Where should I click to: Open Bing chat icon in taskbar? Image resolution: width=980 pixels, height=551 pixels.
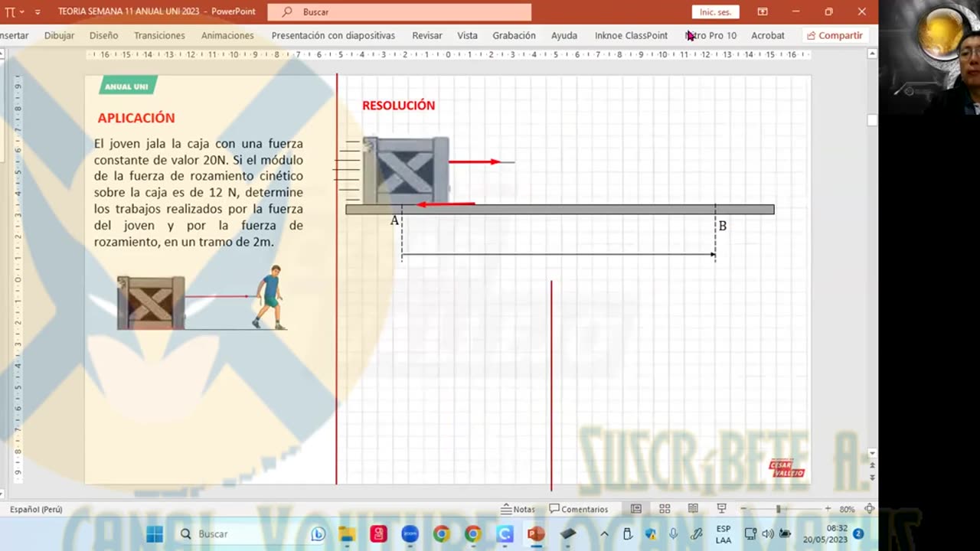[x=318, y=533]
